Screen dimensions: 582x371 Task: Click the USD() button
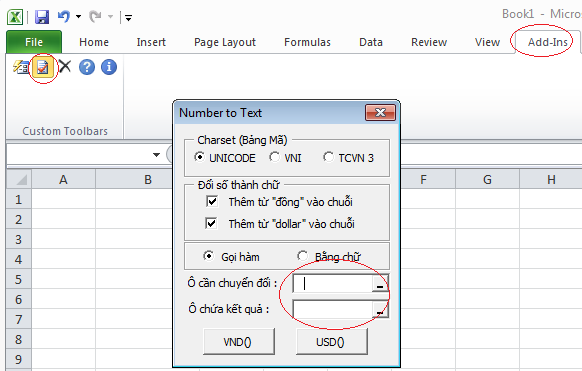[x=331, y=342]
